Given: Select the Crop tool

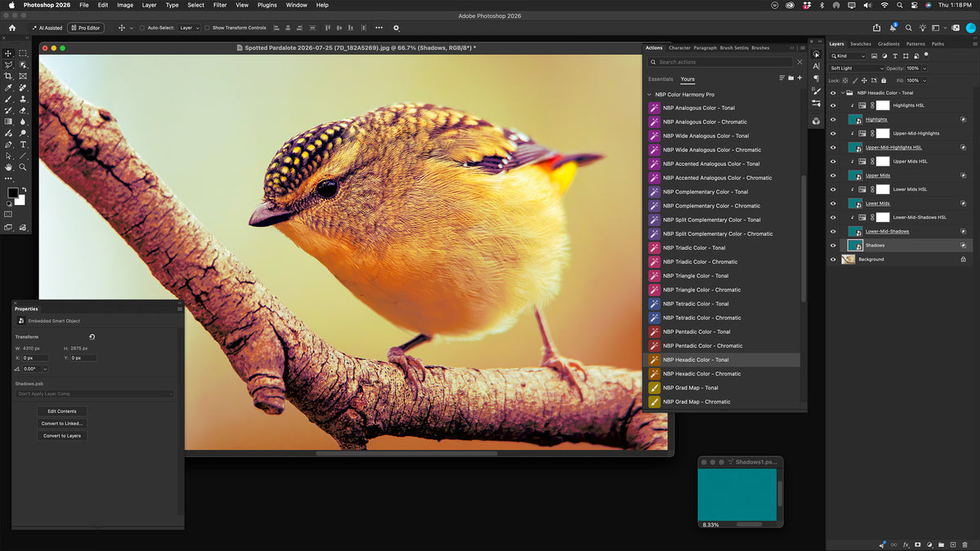Looking at the screenshot, I should coord(9,76).
